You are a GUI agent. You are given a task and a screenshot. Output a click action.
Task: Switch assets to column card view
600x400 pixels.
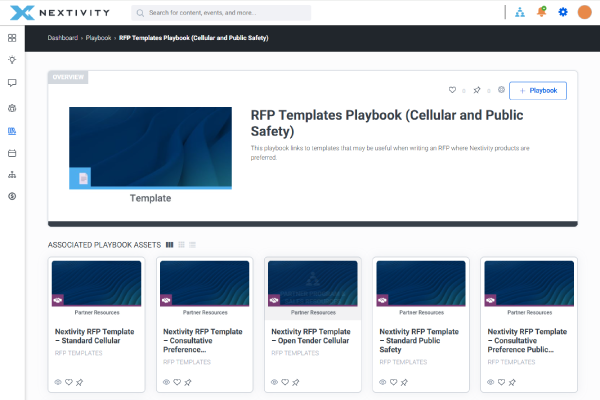(170, 244)
